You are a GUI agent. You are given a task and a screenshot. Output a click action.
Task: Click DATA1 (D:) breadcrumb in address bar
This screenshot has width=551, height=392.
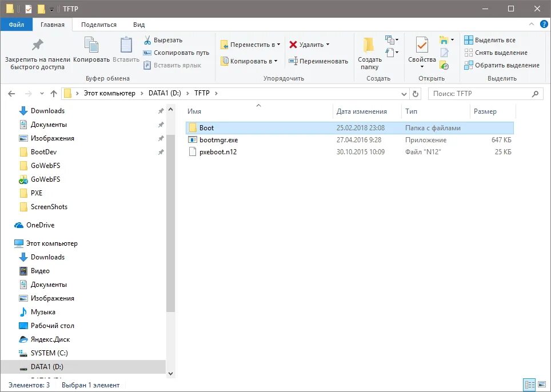click(165, 93)
